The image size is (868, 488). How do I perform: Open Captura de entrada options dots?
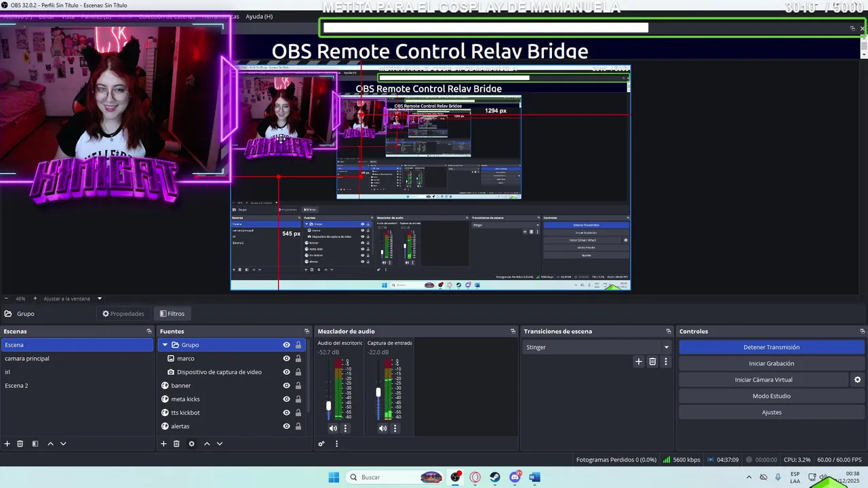coord(395,428)
